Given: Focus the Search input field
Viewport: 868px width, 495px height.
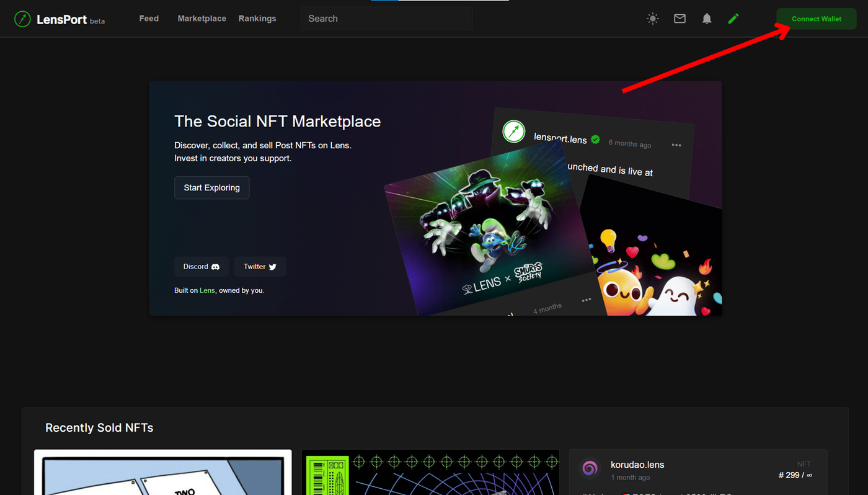Looking at the screenshot, I should 386,19.
